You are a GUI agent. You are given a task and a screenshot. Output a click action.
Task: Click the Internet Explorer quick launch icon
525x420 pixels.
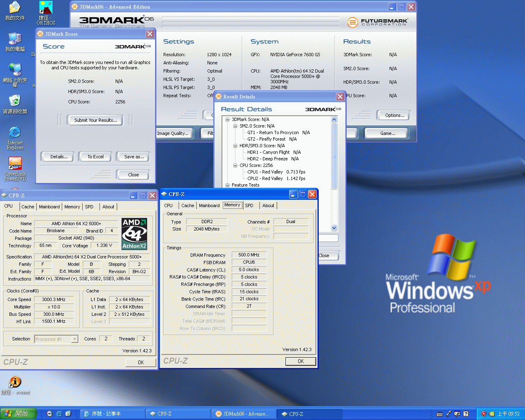59,414
